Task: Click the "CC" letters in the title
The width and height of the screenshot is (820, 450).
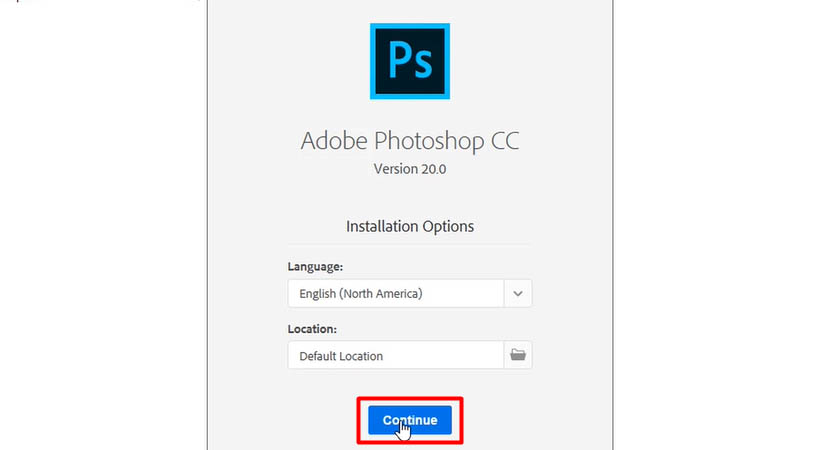Action: pos(504,140)
